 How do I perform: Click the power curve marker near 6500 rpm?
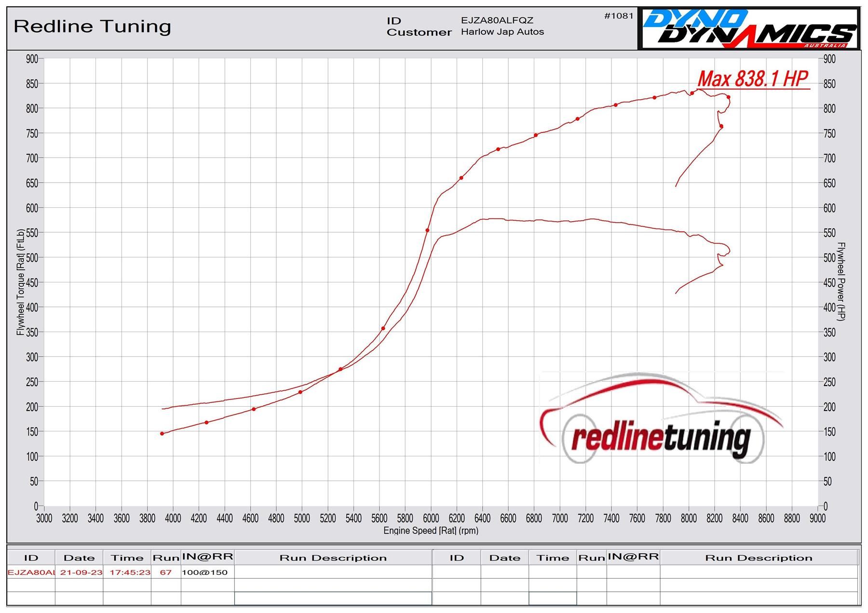pyautogui.click(x=498, y=149)
